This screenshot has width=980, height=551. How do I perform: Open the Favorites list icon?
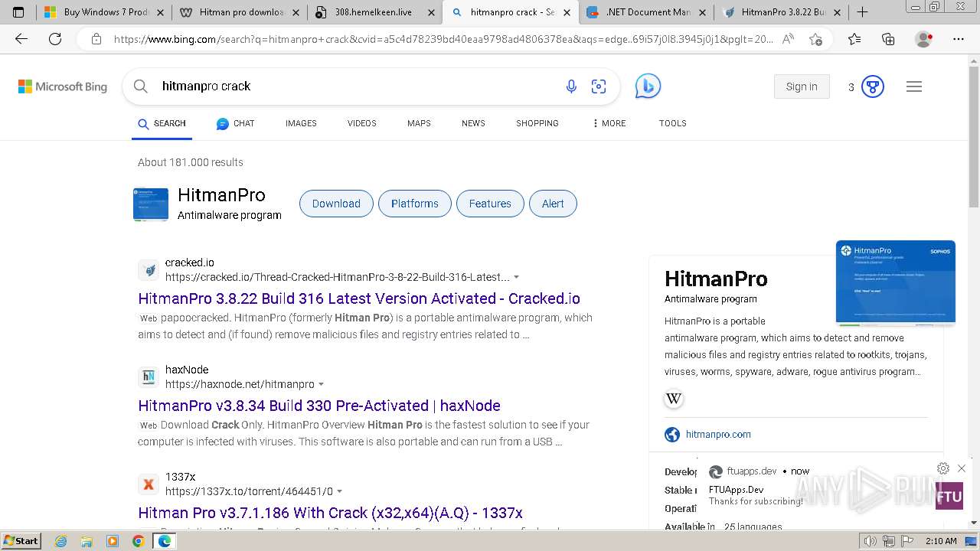pos(854,39)
